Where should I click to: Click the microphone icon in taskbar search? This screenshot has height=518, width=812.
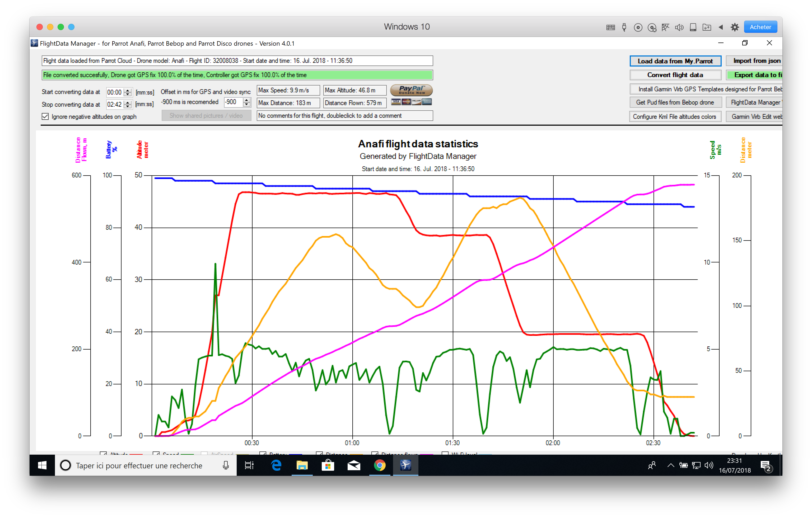point(226,465)
